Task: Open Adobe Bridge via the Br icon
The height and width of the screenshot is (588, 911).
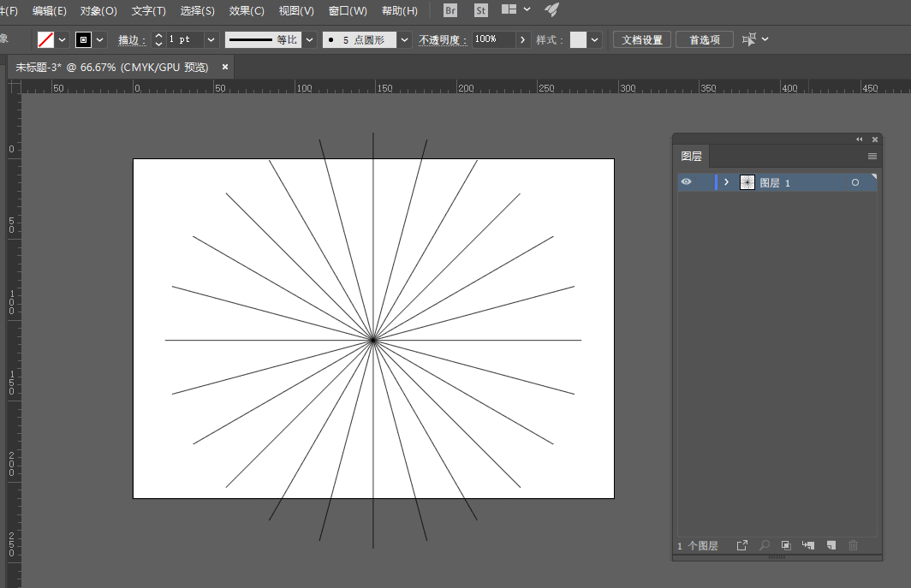Action: 450,10
